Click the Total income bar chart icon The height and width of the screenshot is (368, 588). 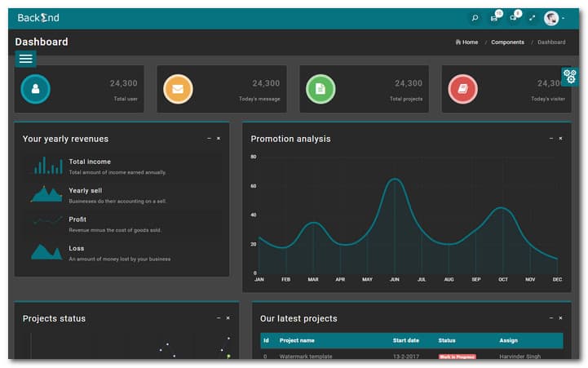pyautogui.click(x=48, y=166)
